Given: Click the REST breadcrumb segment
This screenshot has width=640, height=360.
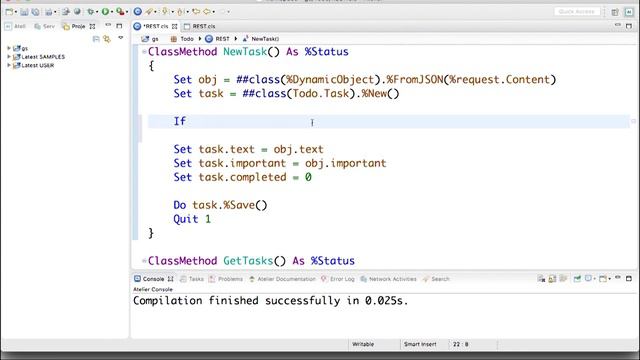Looking at the screenshot, I should [217, 39].
